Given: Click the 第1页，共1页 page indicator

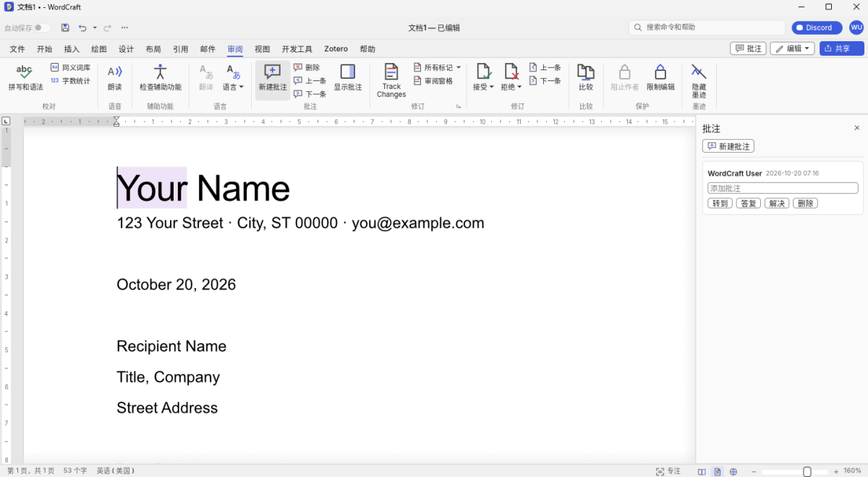Looking at the screenshot, I should point(30,471).
